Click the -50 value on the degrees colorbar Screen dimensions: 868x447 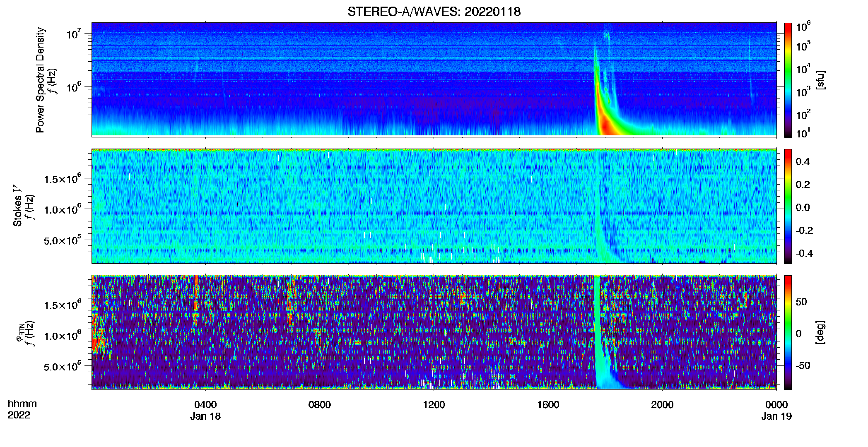click(802, 365)
